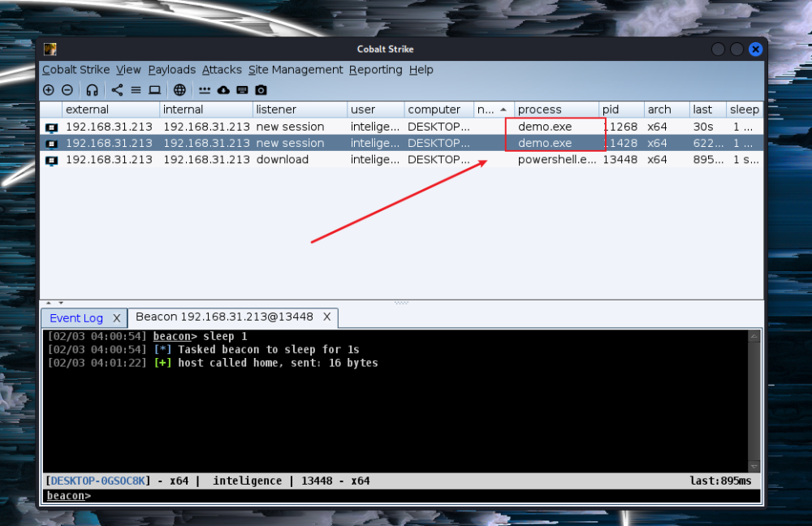
Task: Select the download listener cell
Action: coord(283,159)
